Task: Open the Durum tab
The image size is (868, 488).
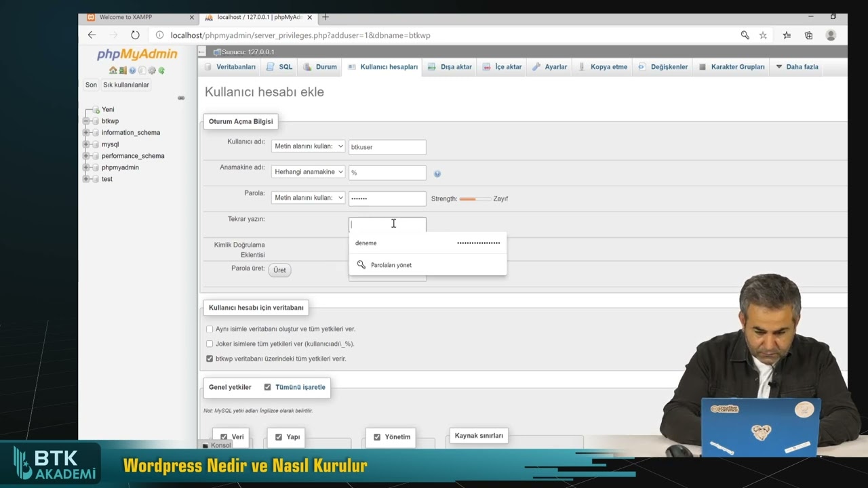Action: (320, 67)
